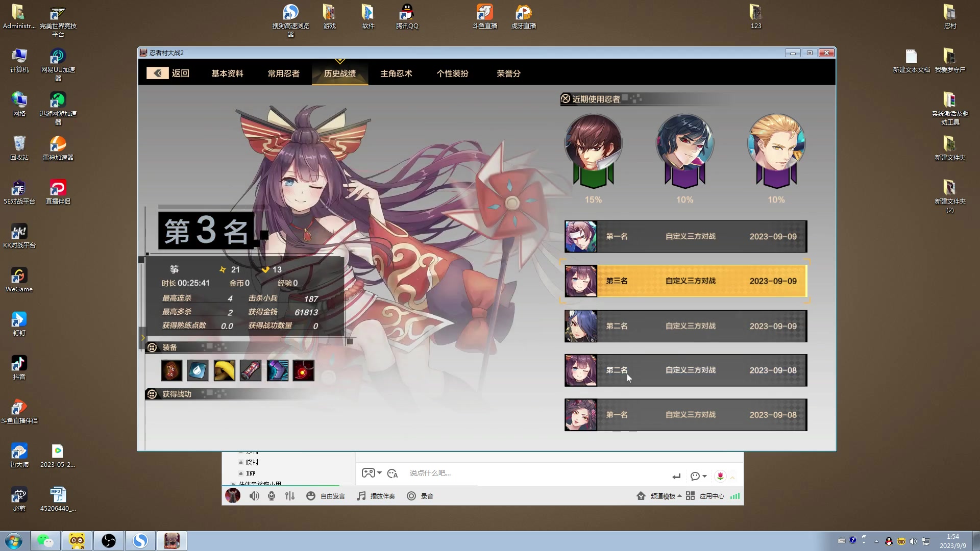Click the flower gift icon
Viewport: 980px width, 551px height.
(720, 476)
